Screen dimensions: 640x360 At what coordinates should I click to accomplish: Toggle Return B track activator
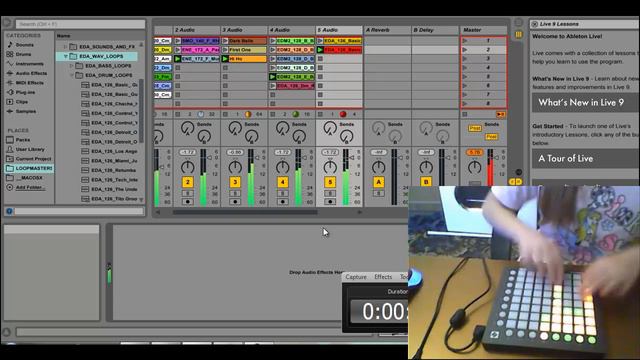coord(426,182)
